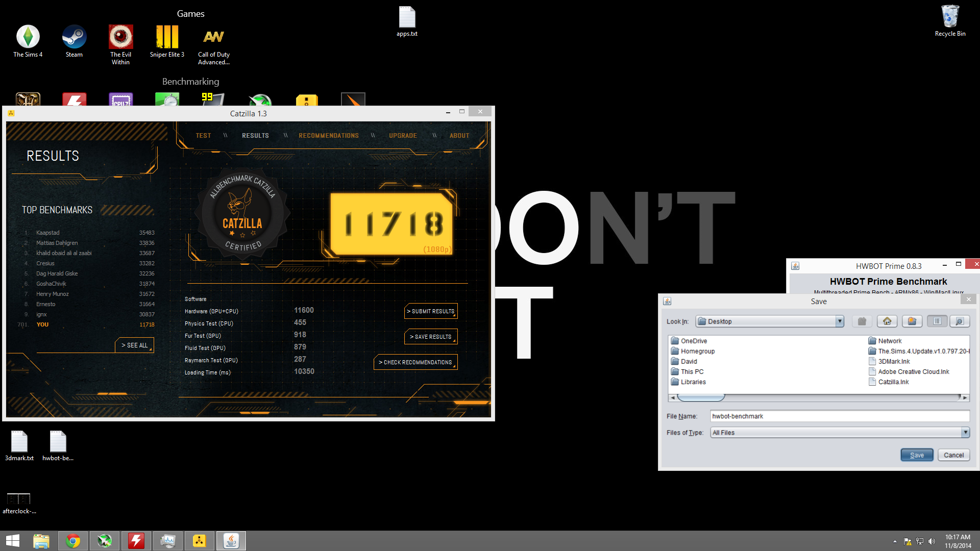This screenshot has height=551, width=980.
Task: Click the Catzilla Certified badge
Action: point(242,214)
